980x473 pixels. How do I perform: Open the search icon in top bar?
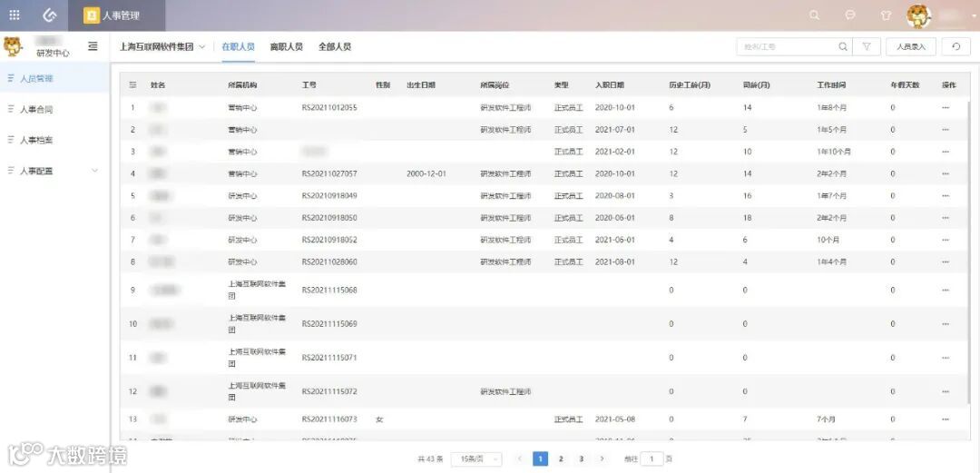point(814,15)
